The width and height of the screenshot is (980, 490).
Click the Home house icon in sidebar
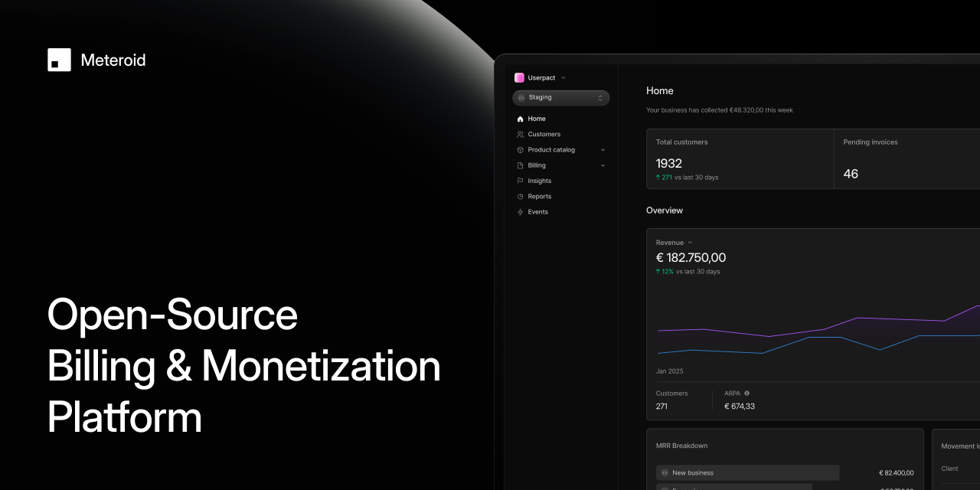click(521, 119)
